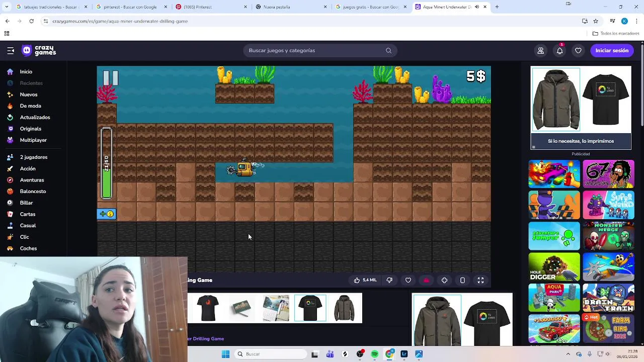Open Originals category
The image size is (644, 362).
[x=31, y=129]
